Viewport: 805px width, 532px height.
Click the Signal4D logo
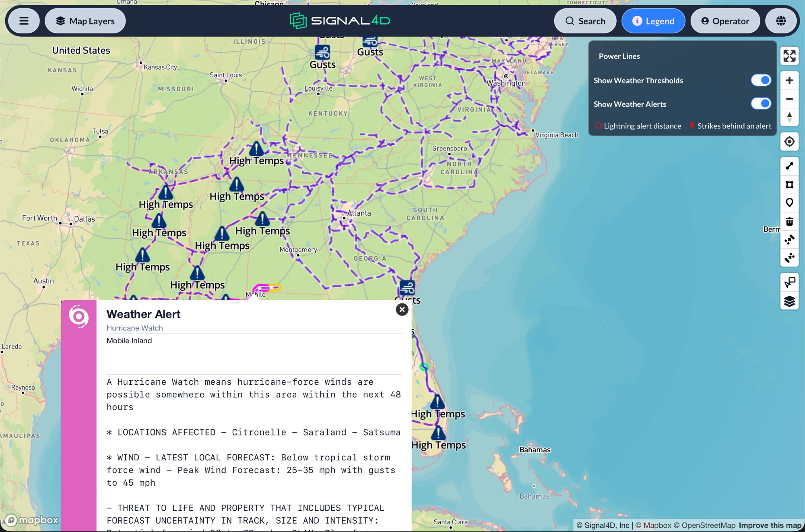pos(340,21)
